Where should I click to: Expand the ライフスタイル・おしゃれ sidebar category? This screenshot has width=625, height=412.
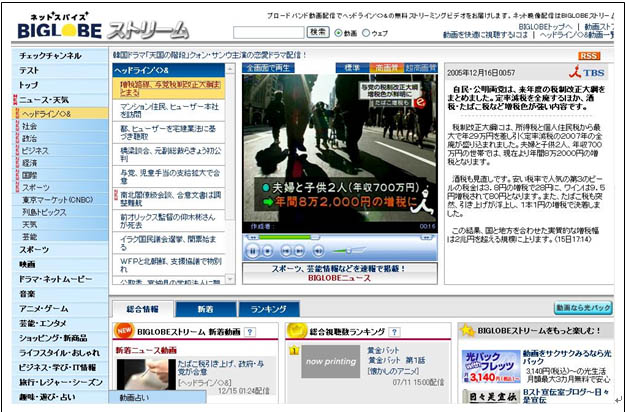[60, 353]
